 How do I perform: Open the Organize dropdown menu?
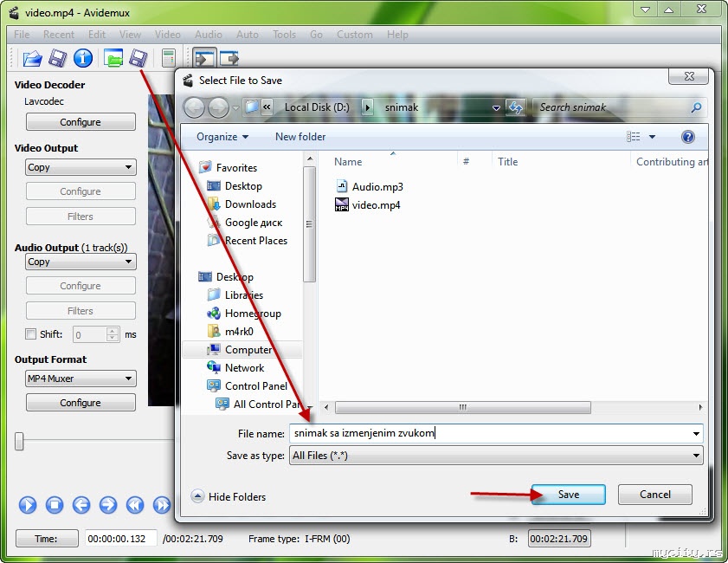(x=222, y=137)
